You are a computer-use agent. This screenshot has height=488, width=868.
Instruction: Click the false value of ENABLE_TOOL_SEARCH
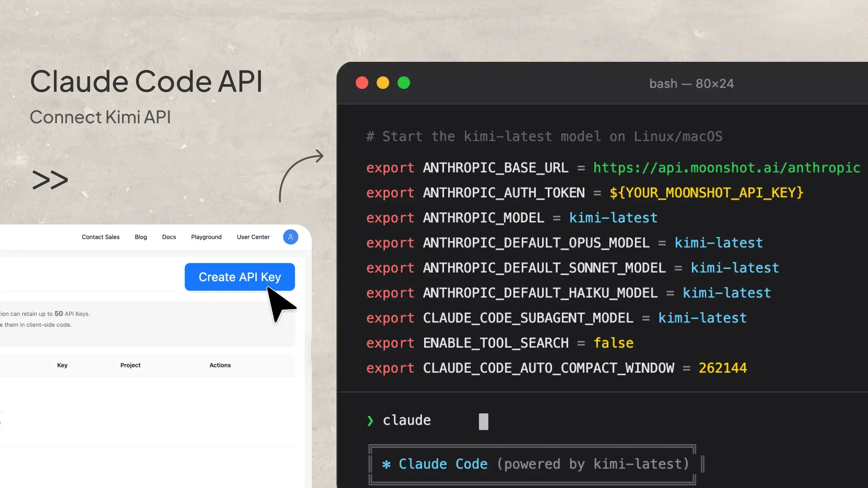click(613, 343)
